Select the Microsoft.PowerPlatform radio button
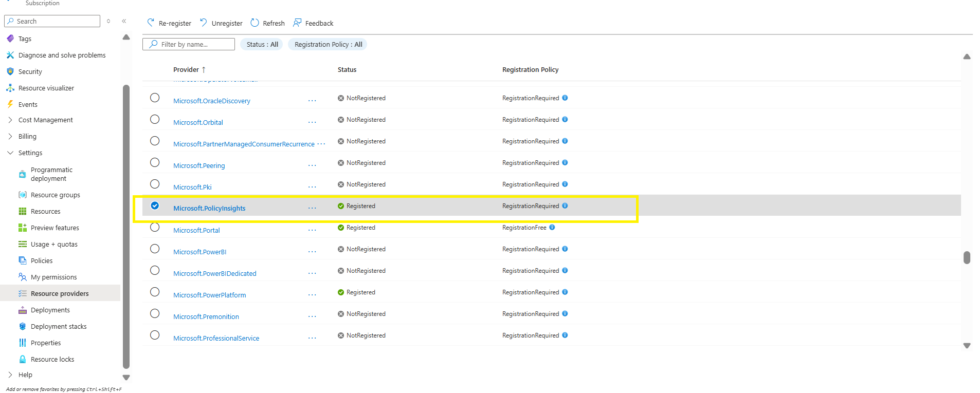Screen dimensions: 980x393 (155, 292)
